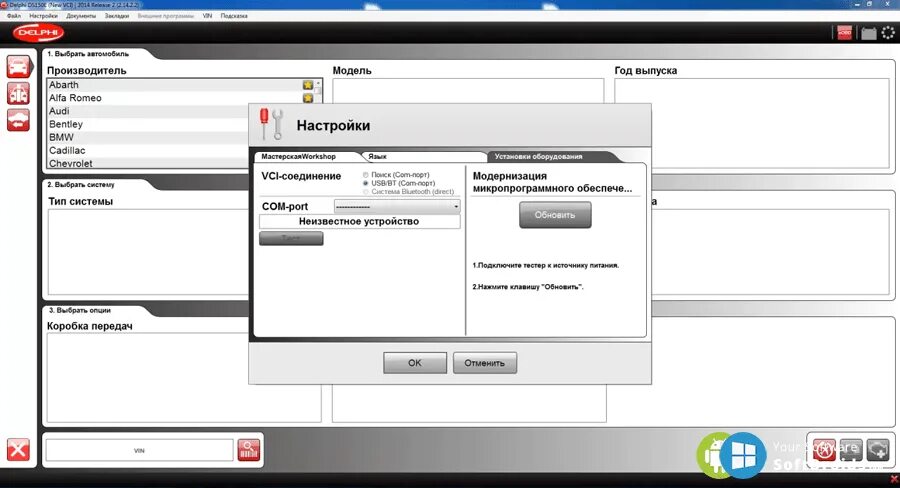Select the USB/BT (Com-порт) radio button
900x488 pixels.
point(366,183)
